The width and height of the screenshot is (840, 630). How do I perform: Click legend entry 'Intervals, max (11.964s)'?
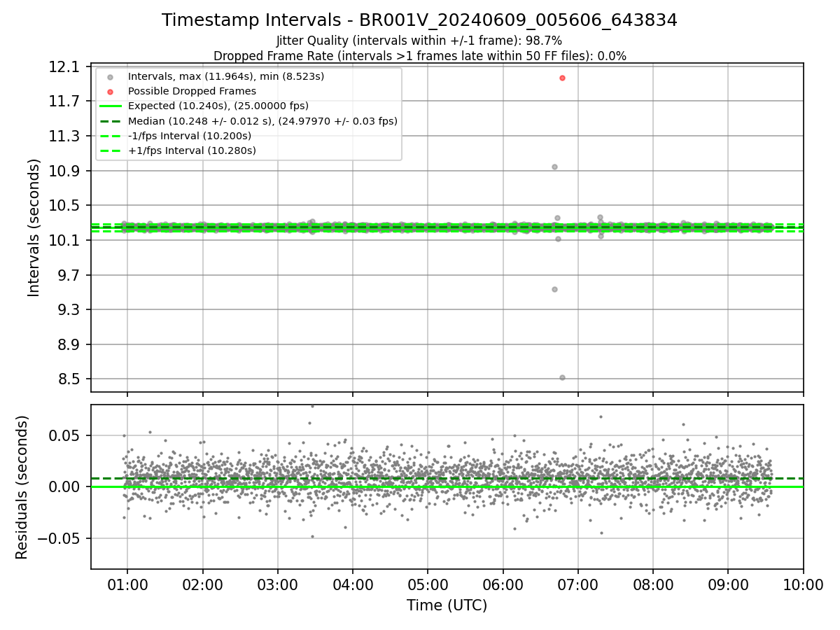[226, 76]
